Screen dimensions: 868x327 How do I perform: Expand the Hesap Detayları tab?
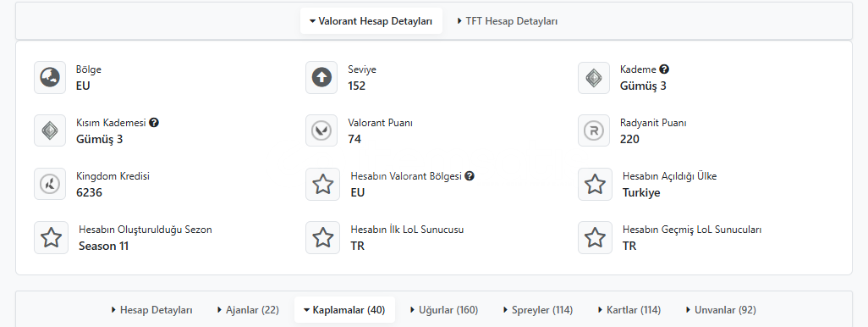[151, 310]
